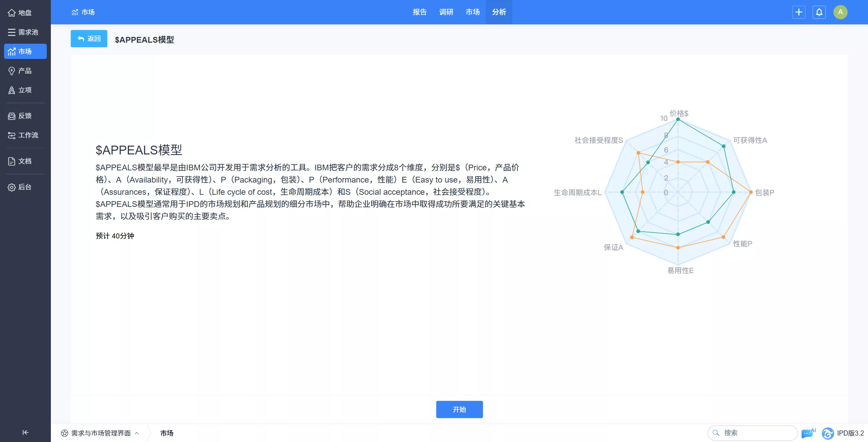Go back with the 返回 button
Viewport: 868px width, 442px height.
(89, 39)
